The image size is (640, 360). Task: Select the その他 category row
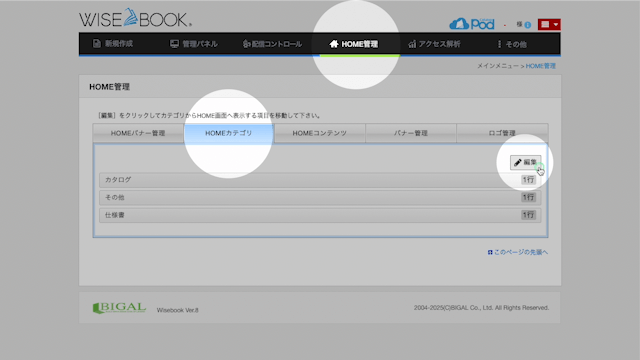point(320,197)
